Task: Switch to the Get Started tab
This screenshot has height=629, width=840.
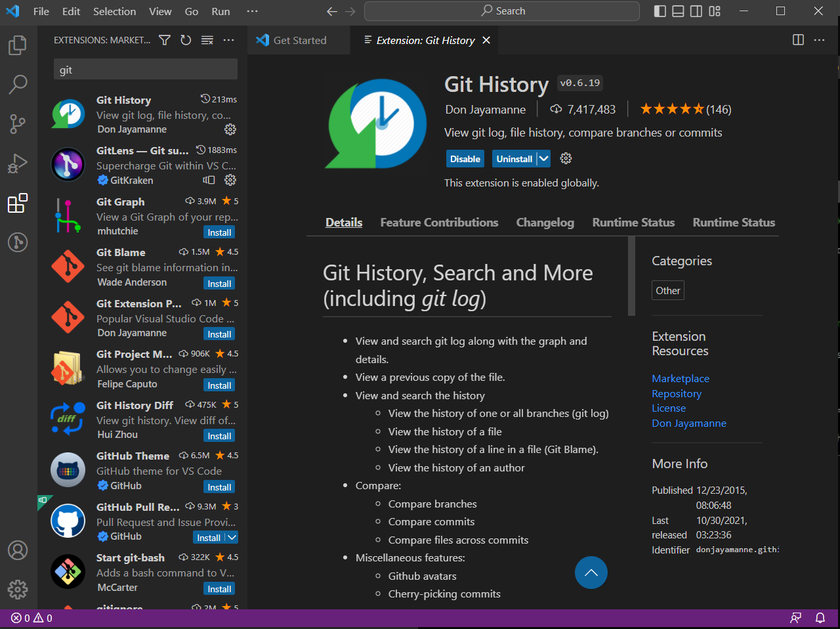Action: click(x=299, y=40)
